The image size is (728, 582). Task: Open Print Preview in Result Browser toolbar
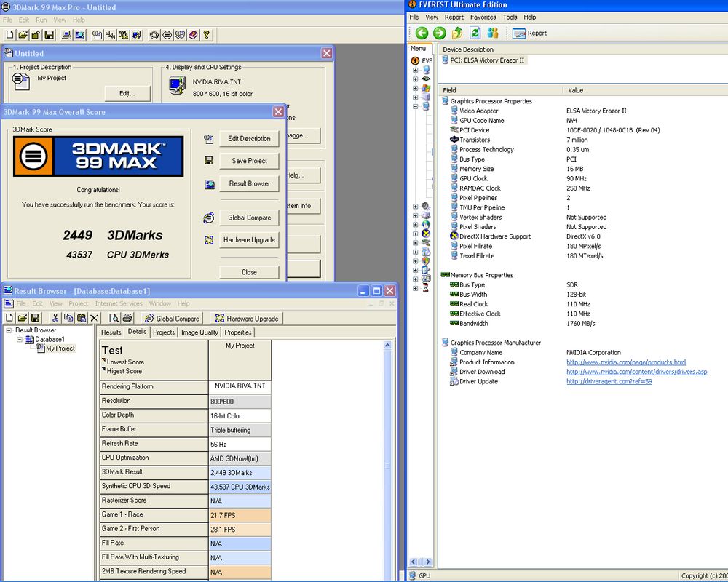[114, 318]
